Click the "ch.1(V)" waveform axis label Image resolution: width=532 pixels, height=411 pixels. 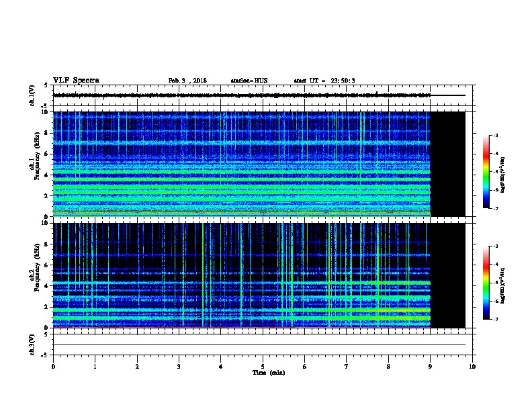point(32,95)
